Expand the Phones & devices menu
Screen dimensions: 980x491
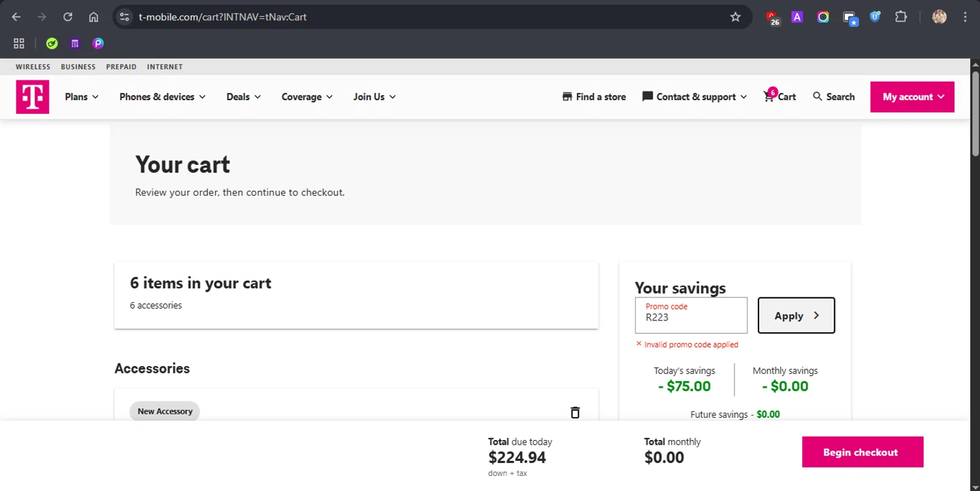[x=162, y=97]
